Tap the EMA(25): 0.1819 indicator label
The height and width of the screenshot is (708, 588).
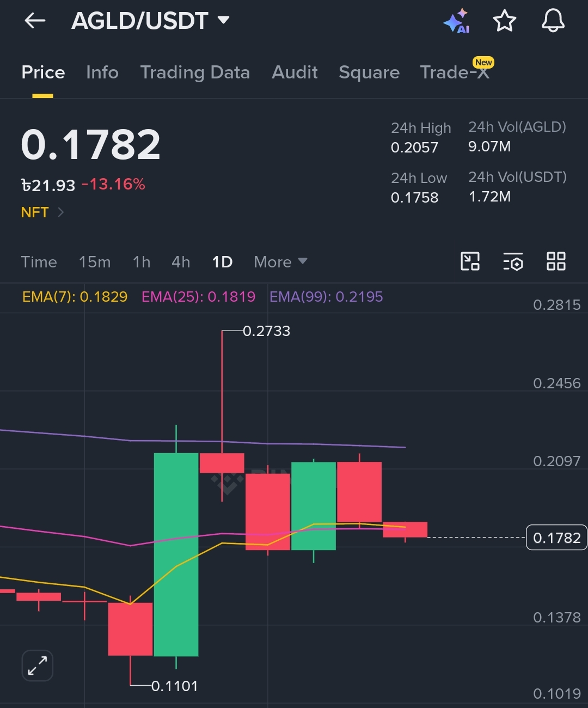click(198, 297)
